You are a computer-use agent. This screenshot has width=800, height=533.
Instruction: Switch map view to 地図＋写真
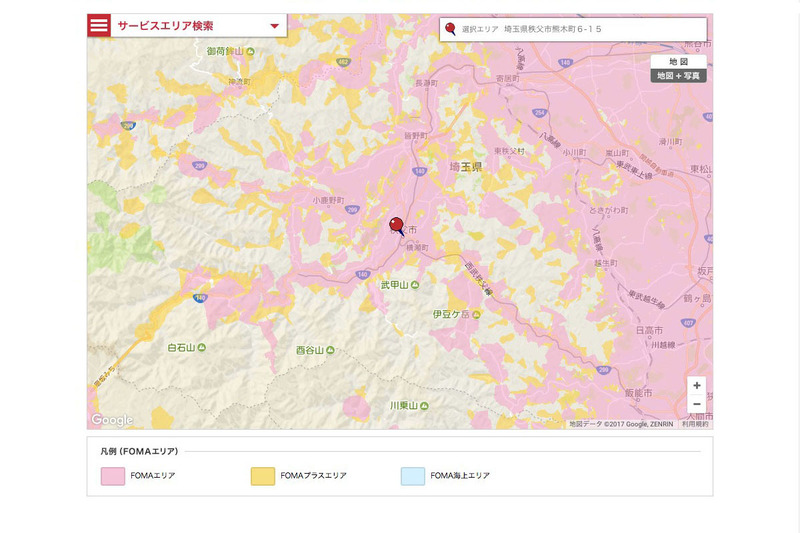[679, 75]
